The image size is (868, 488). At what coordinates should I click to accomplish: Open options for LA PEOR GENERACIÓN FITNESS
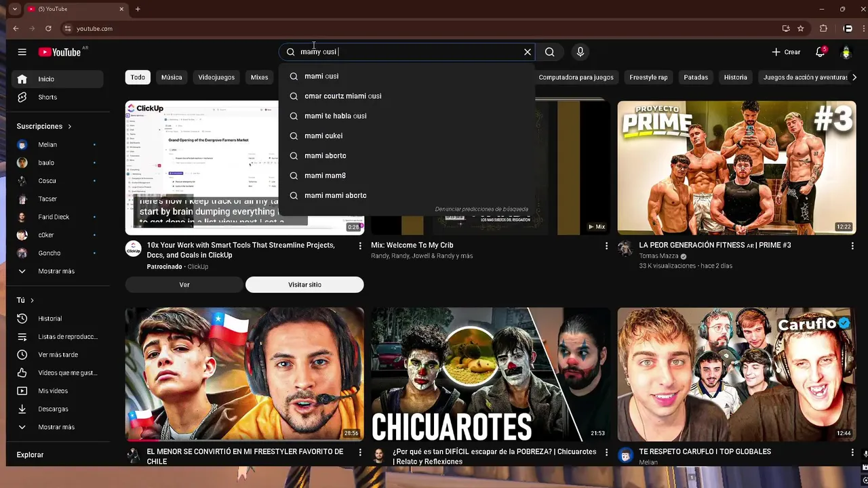click(x=852, y=246)
